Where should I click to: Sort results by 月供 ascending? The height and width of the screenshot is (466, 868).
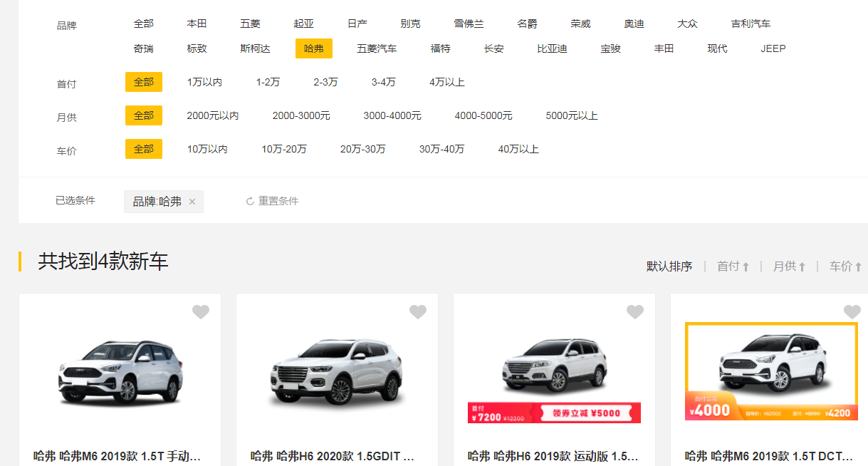[789, 266]
